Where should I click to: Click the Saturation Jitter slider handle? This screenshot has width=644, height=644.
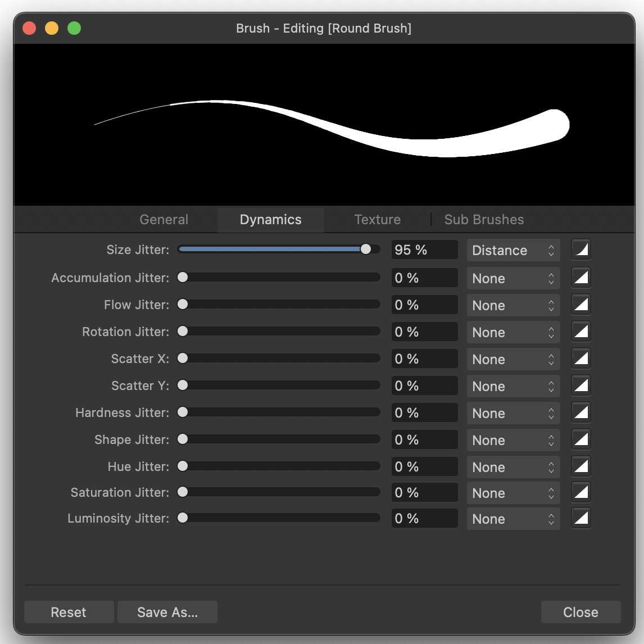pyautogui.click(x=183, y=492)
